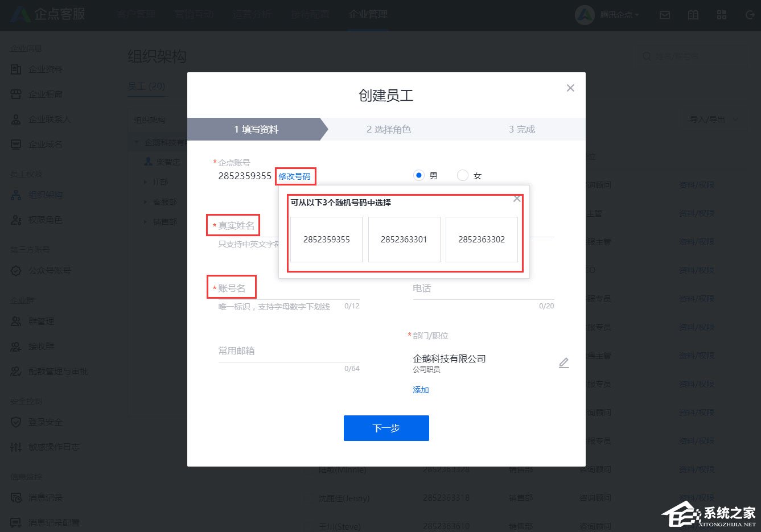Select the 女 gender radio button
The width and height of the screenshot is (761, 532).
coord(463,175)
